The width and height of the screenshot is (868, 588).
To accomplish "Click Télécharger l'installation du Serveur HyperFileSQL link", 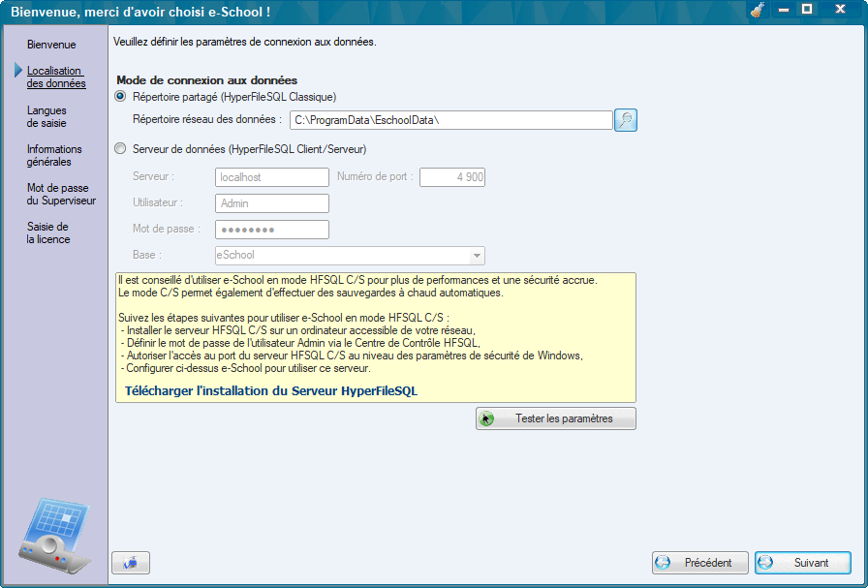I will click(x=271, y=391).
